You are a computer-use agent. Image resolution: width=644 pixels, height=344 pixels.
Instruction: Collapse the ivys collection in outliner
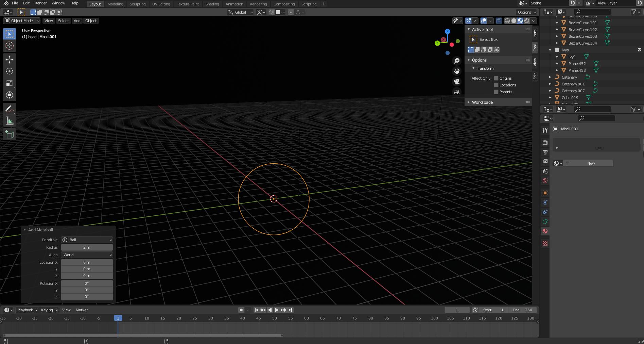550,50
